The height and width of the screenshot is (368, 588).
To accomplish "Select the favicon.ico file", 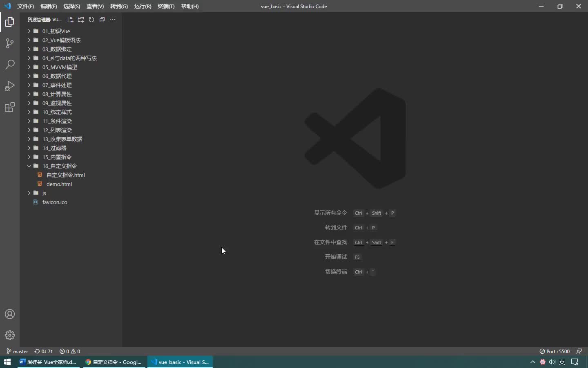I will tap(71, 202).
